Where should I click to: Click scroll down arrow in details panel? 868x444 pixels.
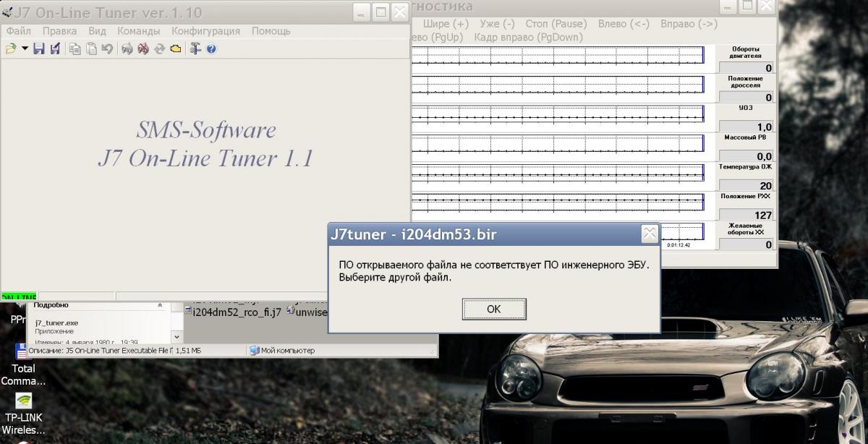pos(176,337)
